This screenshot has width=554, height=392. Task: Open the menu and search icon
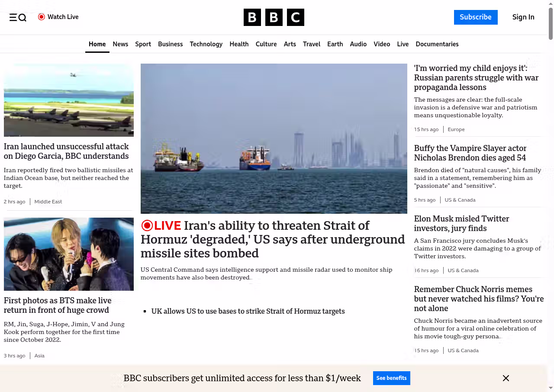pyautogui.click(x=18, y=17)
